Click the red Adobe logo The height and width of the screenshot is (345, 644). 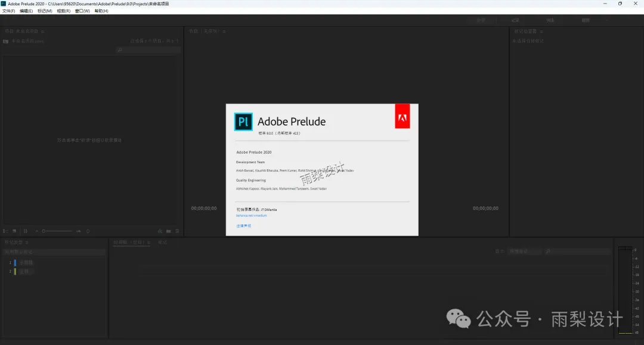point(402,117)
